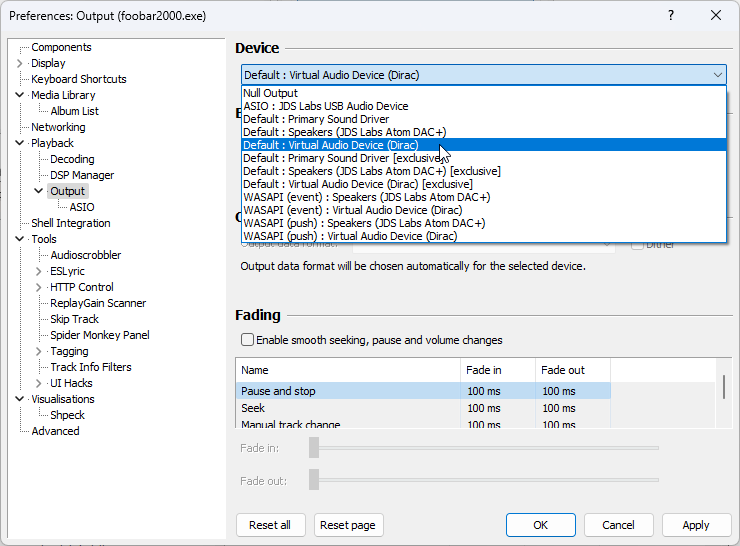Select the Pause and stop fading row
The height and width of the screenshot is (546, 740).
click(423, 391)
